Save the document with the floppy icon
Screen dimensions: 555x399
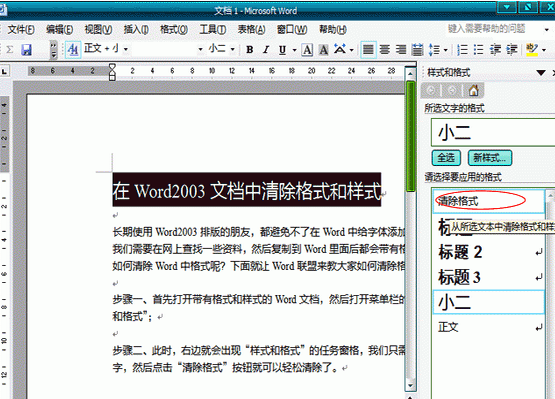(x=27, y=50)
